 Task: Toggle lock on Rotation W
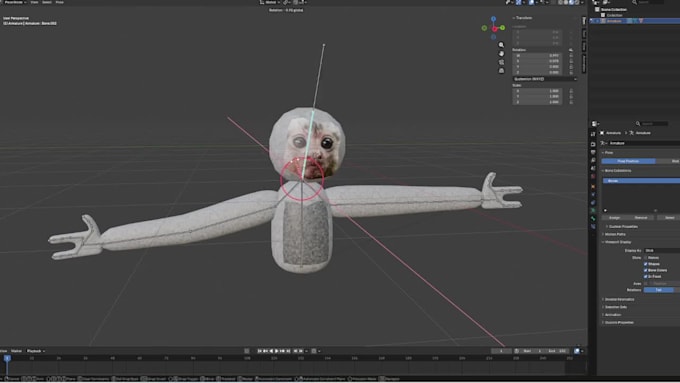[x=571, y=56]
